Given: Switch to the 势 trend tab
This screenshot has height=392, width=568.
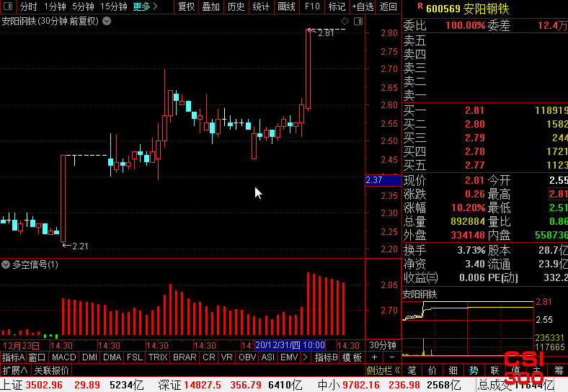Looking at the screenshot, I should pos(474,370).
